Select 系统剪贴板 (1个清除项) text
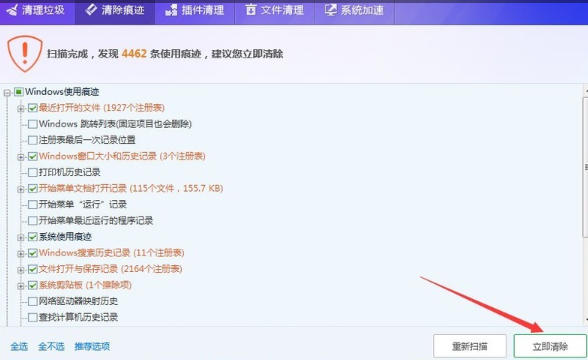Image resolution: width=588 pixels, height=360 pixels. [85, 285]
